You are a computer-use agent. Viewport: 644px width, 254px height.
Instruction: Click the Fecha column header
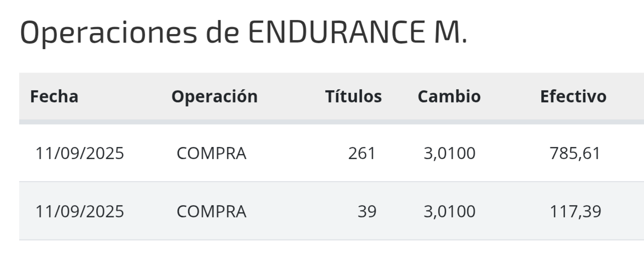[x=54, y=96]
